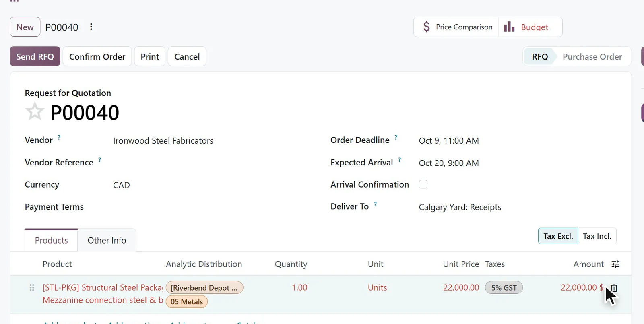Viewport: 644px width, 324px height.
Task: Change the Expected Arrival date
Action: 449,163
